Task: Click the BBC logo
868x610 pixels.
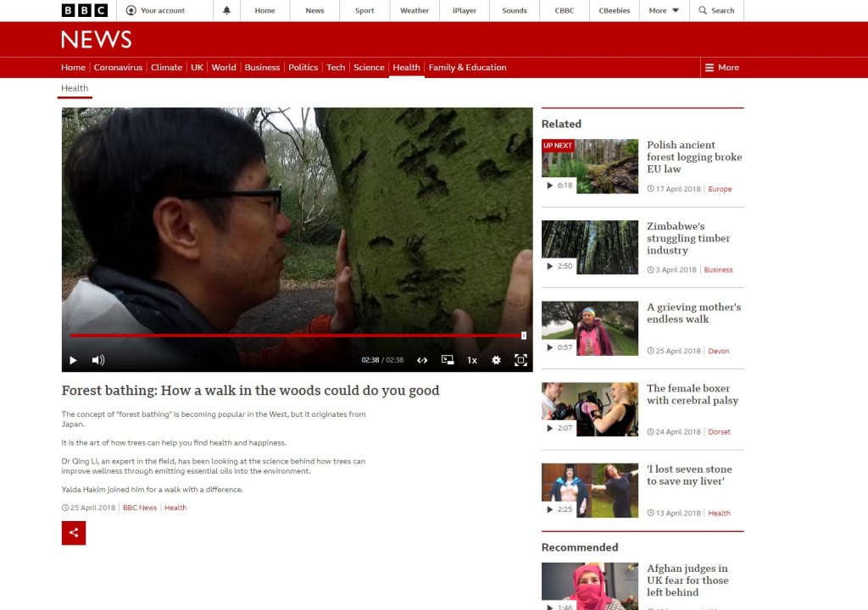Action: [x=85, y=11]
